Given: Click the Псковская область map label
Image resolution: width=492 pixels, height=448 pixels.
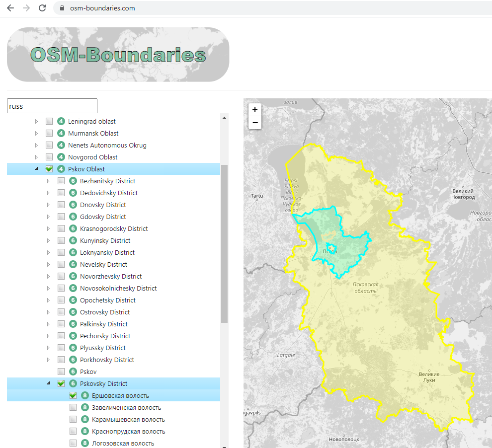Looking at the screenshot, I should 366,288.
